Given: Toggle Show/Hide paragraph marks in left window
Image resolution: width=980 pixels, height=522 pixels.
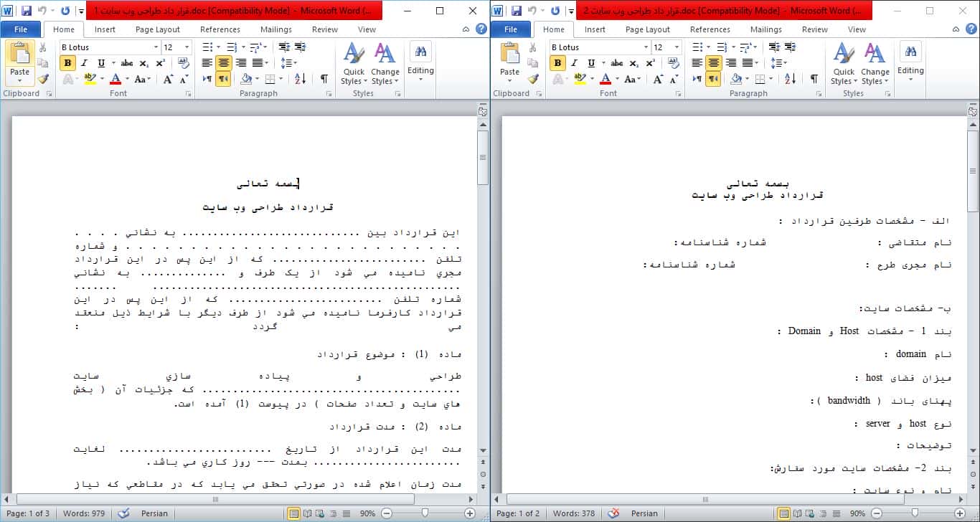Looking at the screenshot, I should click(324, 79).
